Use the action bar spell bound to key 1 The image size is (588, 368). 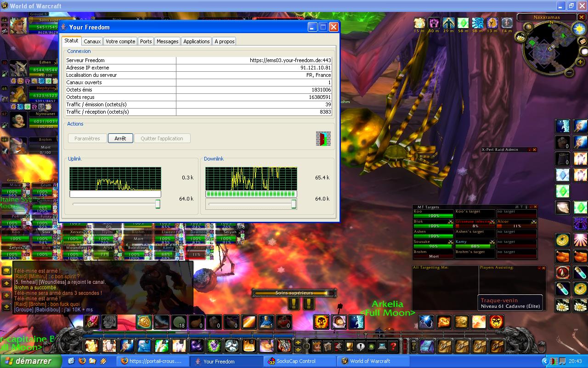91,345
